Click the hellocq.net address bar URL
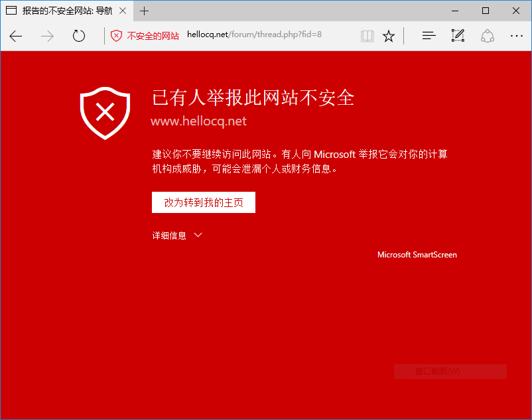Screen dimensions: 532x420 coord(255,35)
